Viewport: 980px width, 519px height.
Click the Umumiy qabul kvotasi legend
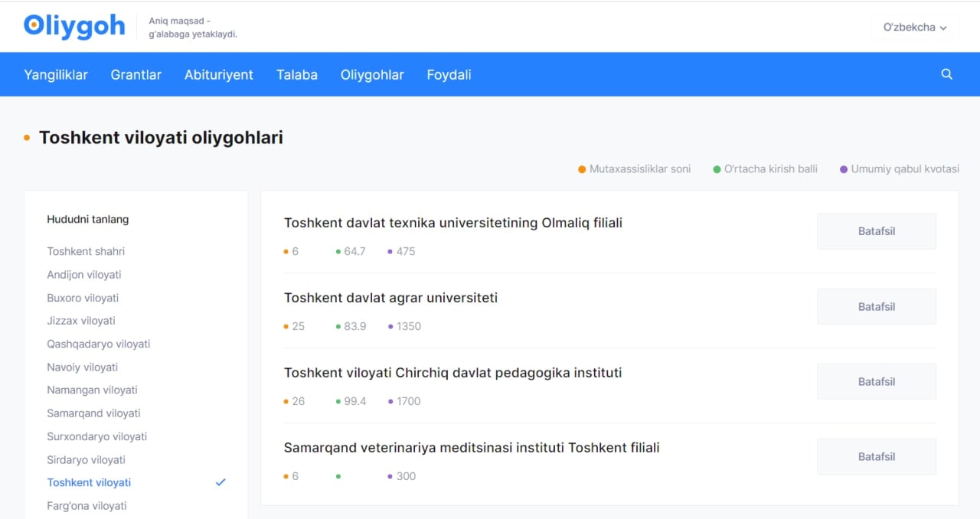[x=900, y=169]
